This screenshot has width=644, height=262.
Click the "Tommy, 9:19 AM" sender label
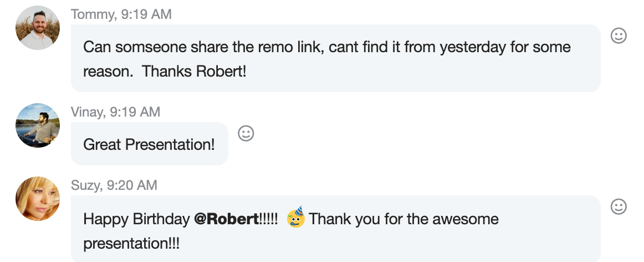[121, 14]
